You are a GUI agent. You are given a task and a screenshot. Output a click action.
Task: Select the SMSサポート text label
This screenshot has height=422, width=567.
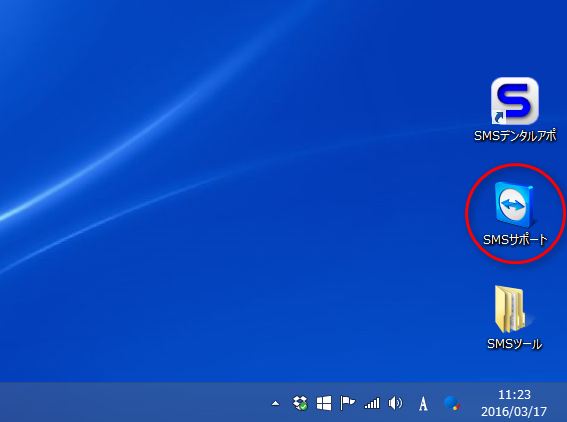click(515, 240)
